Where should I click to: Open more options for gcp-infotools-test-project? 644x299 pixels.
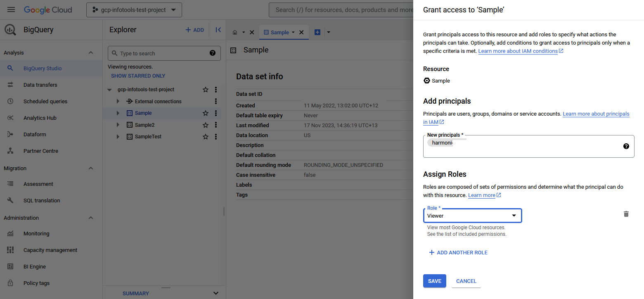[x=216, y=90]
